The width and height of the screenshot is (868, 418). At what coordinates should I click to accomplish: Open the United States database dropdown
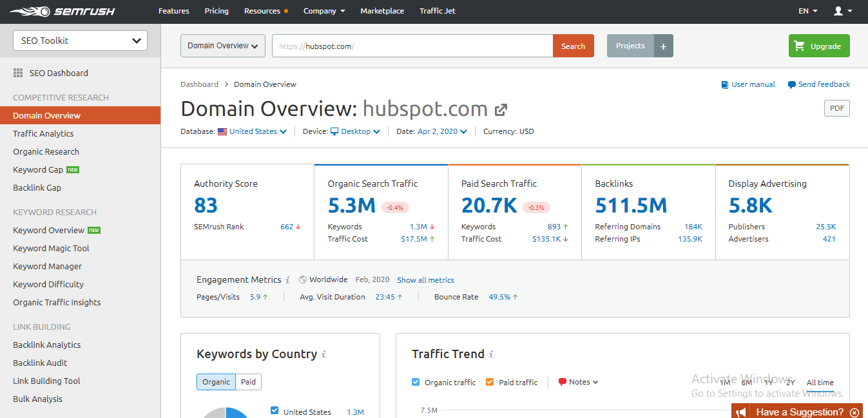[x=258, y=131]
